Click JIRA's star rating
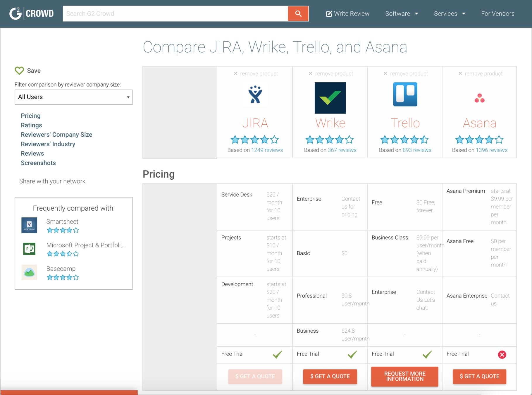 255,140
